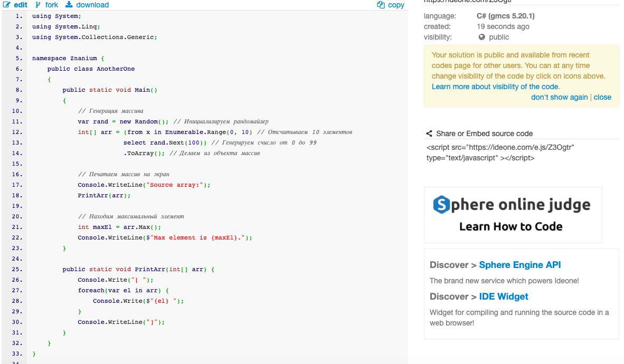
Task: Click the PrintArr method declaration line
Action: coord(138,269)
